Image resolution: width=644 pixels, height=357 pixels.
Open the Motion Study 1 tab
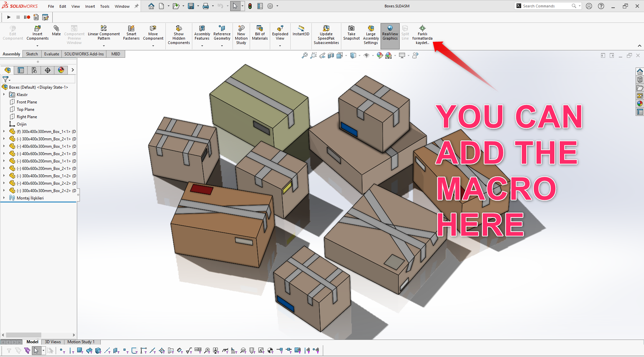click(81, 342)
